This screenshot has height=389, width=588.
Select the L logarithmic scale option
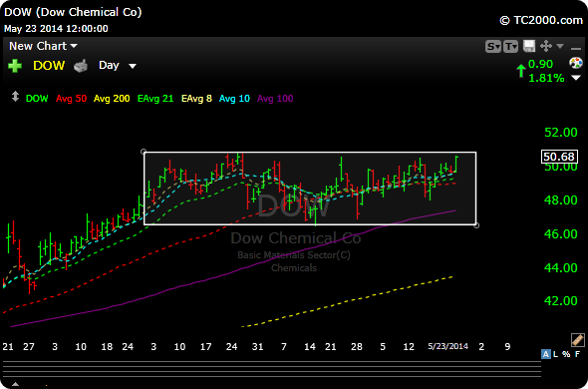[x=556, y=354]
